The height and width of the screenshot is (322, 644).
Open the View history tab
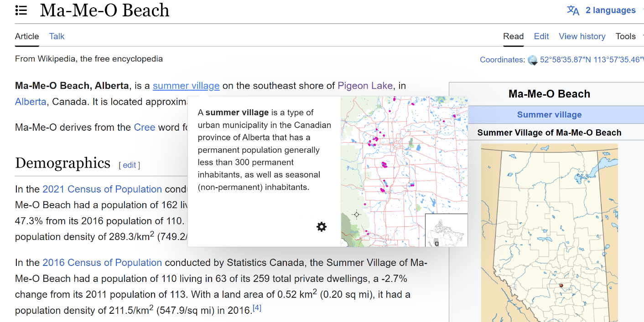pos(582,36)
